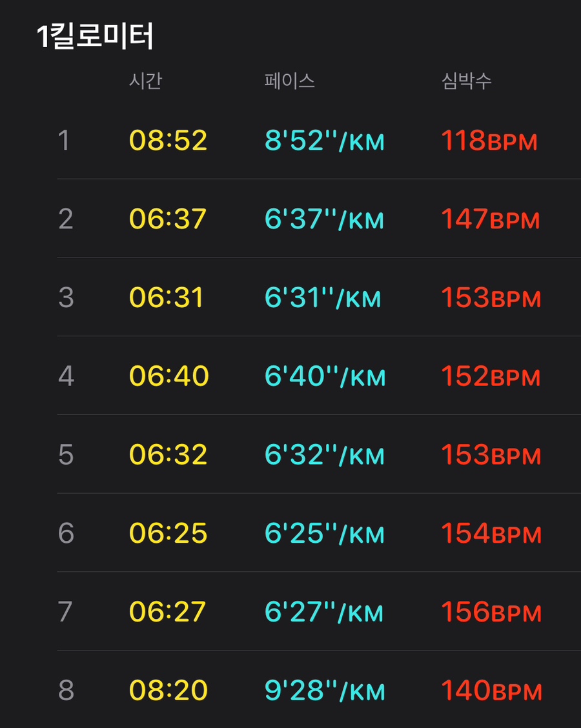Select the 1킬로미터 splits heading
Image resolution: width=581 pixels, height=728 pixels.
pyautogui.click(x=95, y=36)
